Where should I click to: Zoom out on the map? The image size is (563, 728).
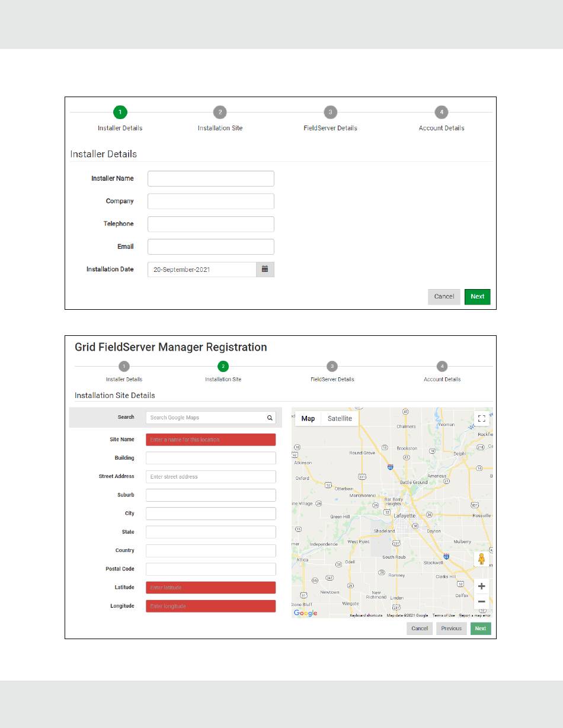[482, 602]
